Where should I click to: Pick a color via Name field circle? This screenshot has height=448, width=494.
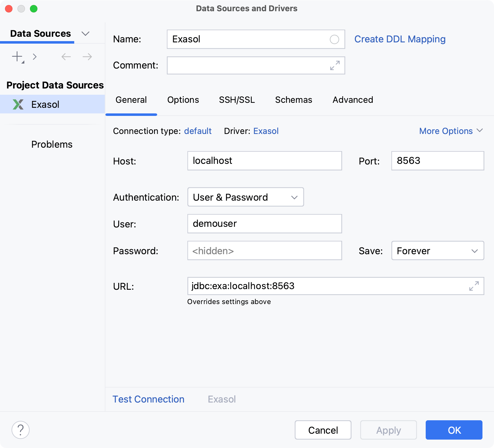tap(334, 39)
